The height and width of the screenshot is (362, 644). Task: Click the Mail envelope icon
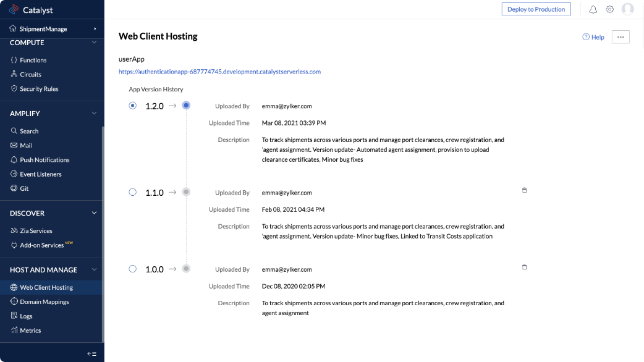coord(14,145)
